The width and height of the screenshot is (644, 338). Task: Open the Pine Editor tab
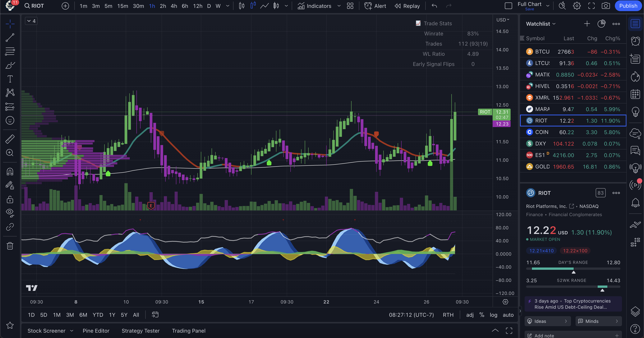point(96,331)
